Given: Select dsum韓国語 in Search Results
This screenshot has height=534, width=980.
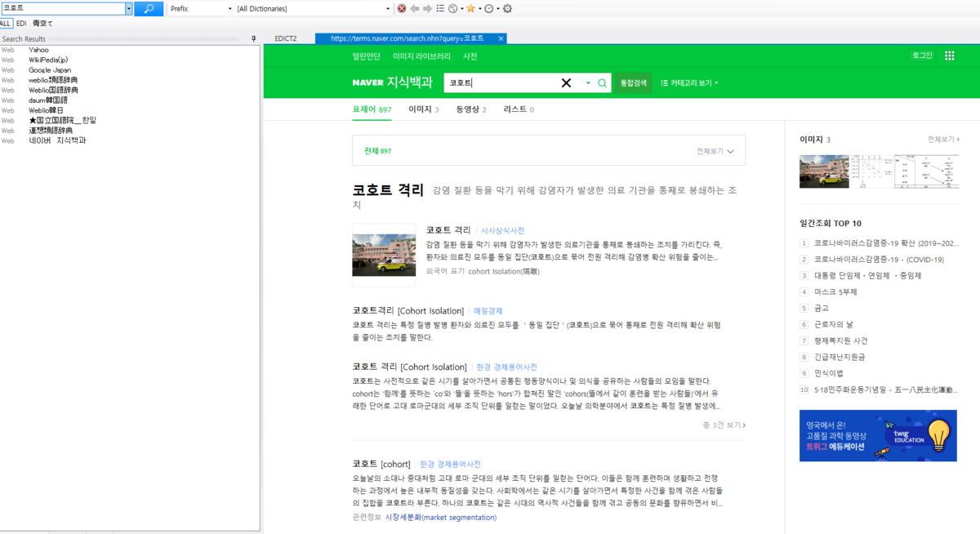Looking at the screenshot, I should point(47,100).
